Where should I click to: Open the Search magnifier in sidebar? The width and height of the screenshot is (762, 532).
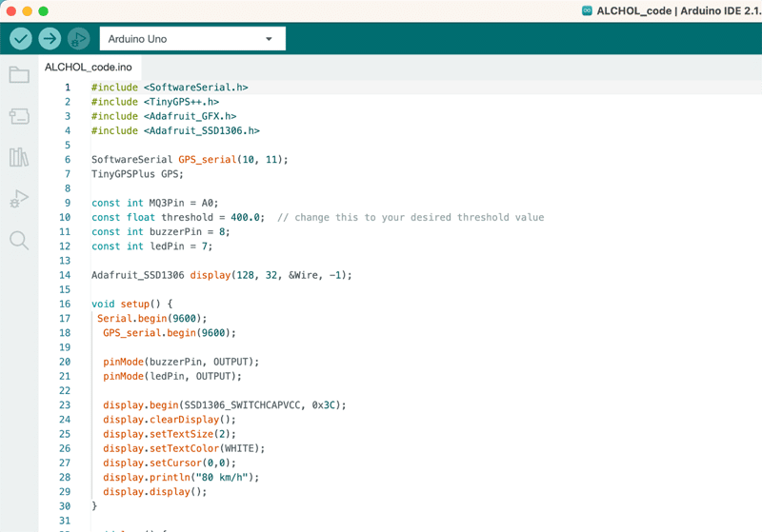[19, 240]
